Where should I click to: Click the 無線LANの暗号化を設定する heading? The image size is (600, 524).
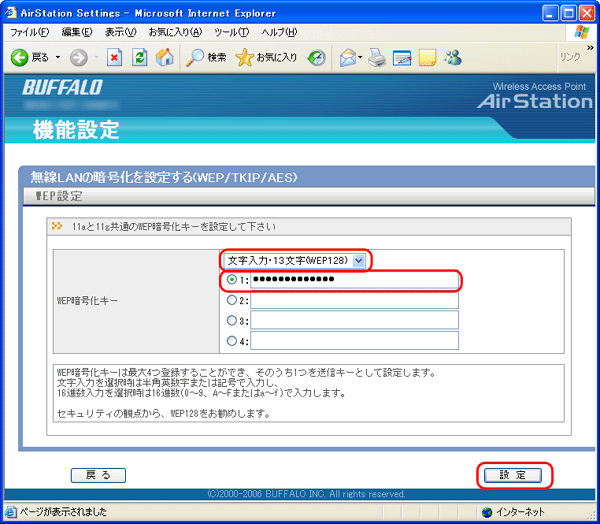[x=164, y=177]
